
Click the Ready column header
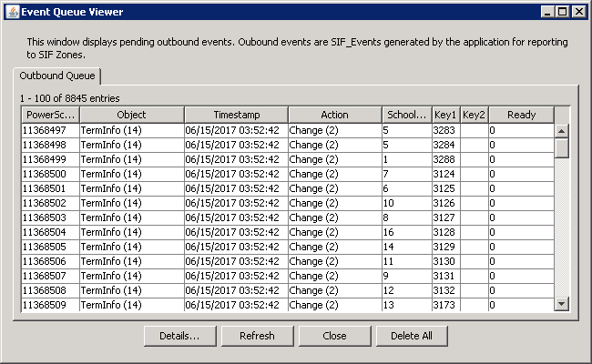click(x=521, y=115)
